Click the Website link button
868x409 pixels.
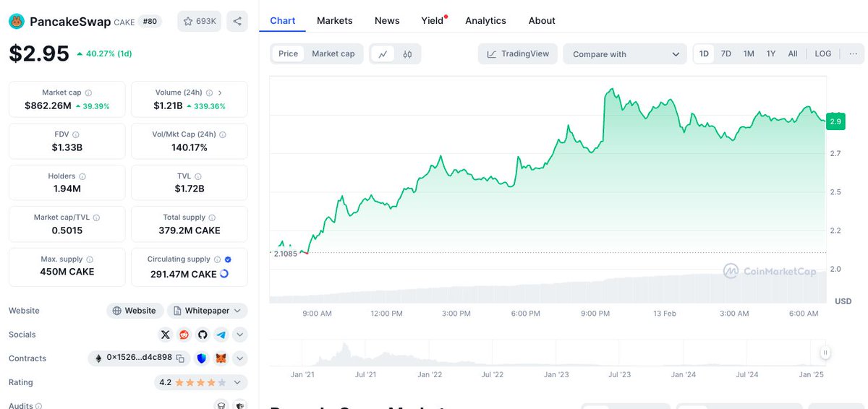pyautogui.click(x=135, y=311)
